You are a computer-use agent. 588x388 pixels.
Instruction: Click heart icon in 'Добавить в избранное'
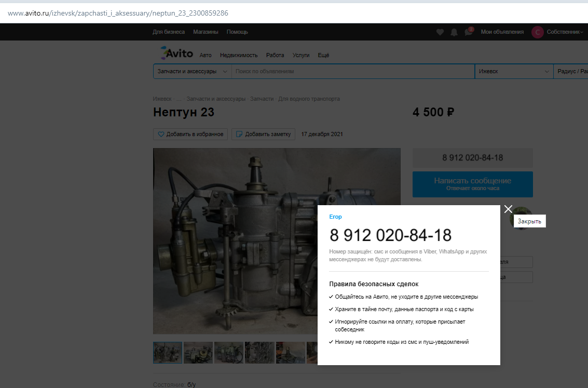[161, 134]
